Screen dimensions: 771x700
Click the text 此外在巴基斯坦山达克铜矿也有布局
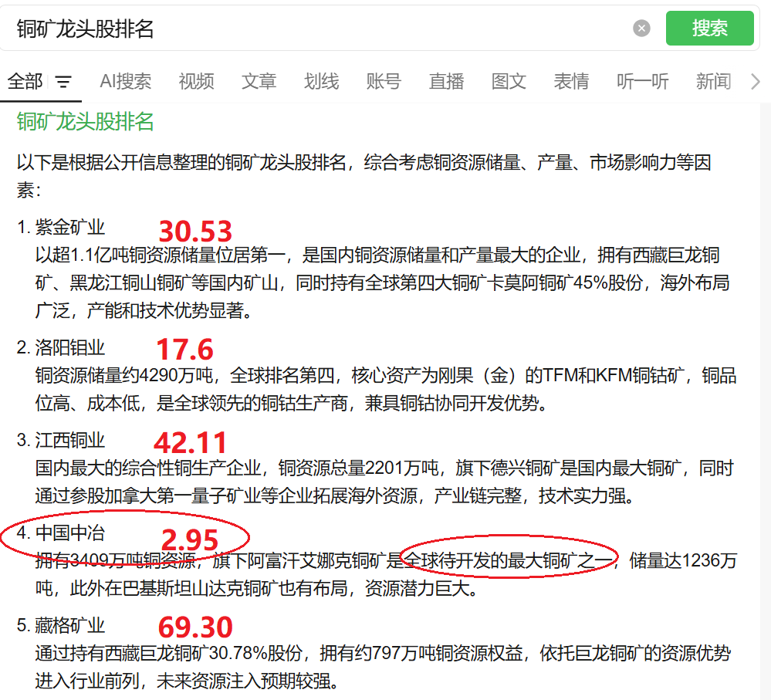tap(208, 588)
